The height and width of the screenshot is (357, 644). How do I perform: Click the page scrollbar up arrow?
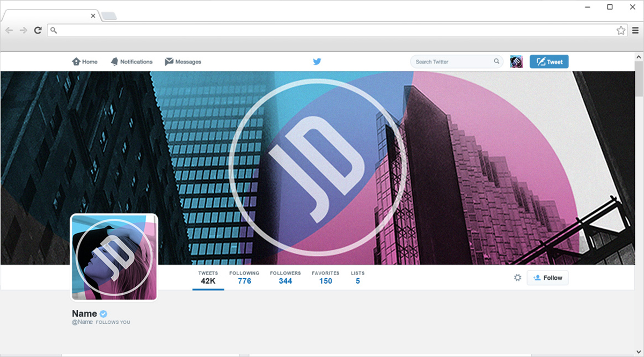click(639, 57)
